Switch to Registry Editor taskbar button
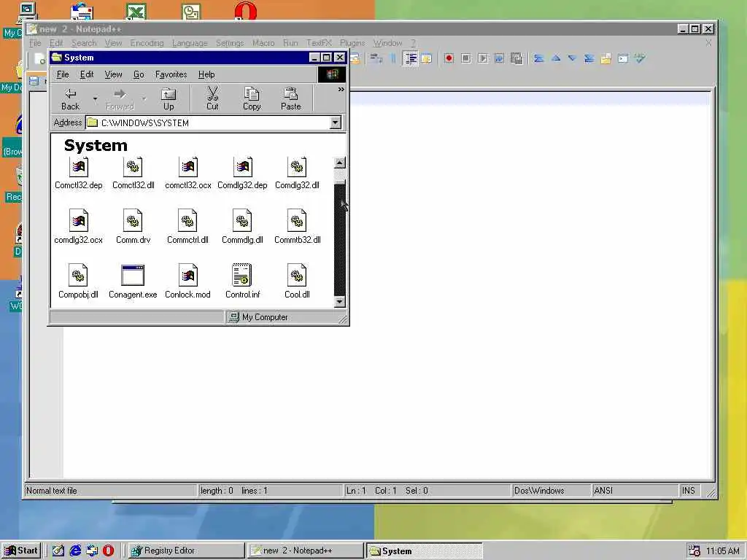This screenshot has width=747, height=560. (x=186, y=551)
